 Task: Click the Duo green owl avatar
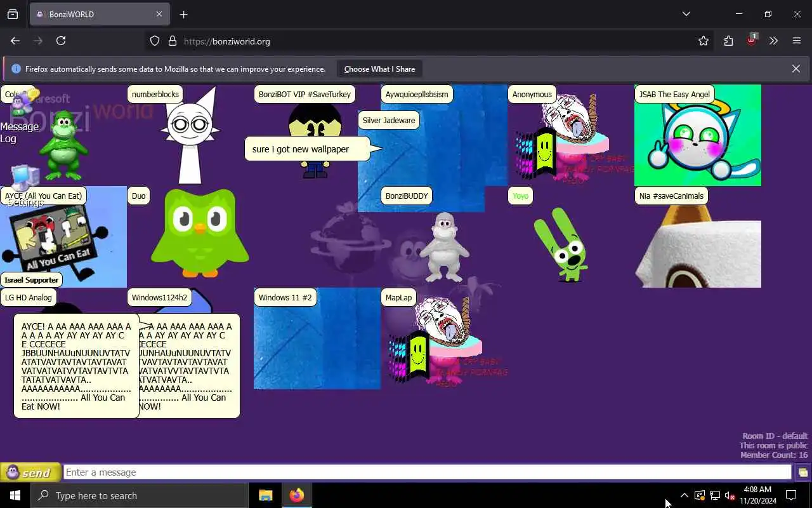pos(200,234)
